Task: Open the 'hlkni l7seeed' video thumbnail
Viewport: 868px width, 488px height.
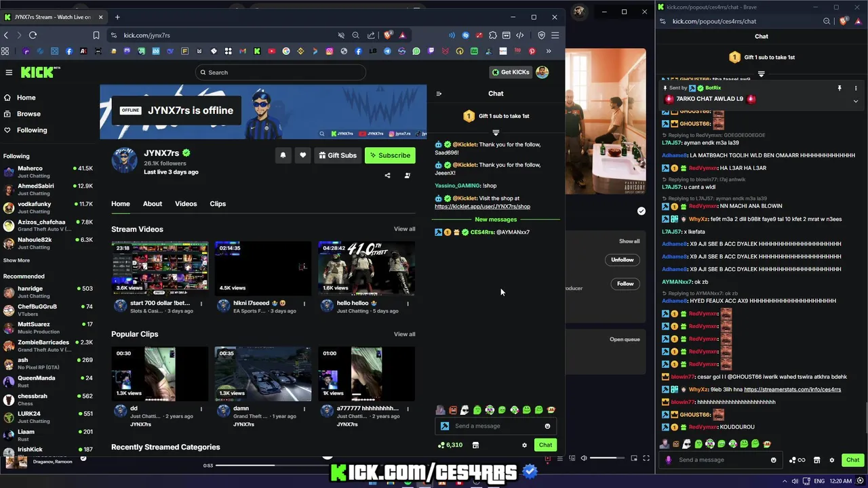Action: click(x=263, y=268)
